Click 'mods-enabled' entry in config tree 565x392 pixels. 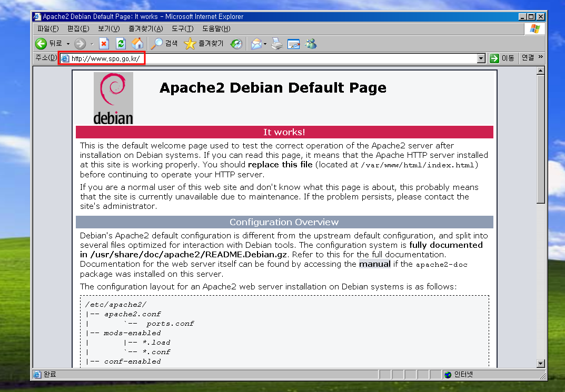coord(132,333)
